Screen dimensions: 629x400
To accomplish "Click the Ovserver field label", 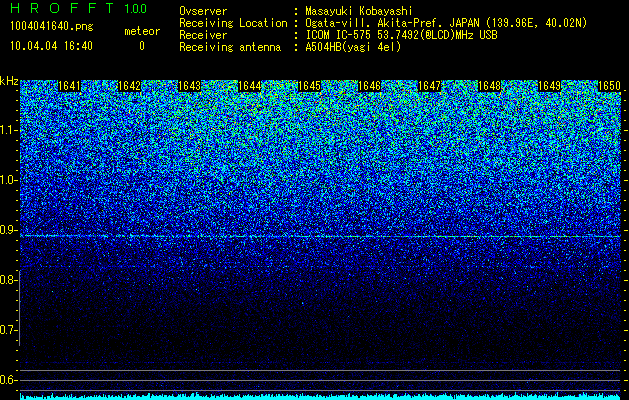I will 203,11.
